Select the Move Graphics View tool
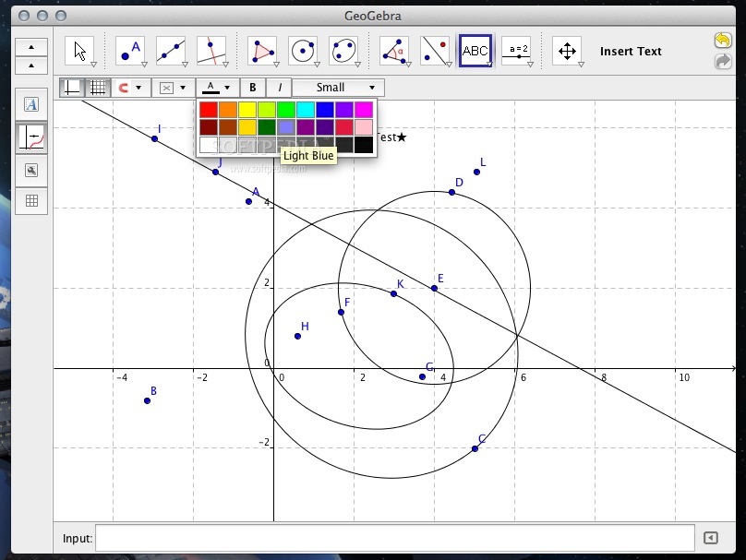Viewport: 746px width, 560px height. point(566,51)
